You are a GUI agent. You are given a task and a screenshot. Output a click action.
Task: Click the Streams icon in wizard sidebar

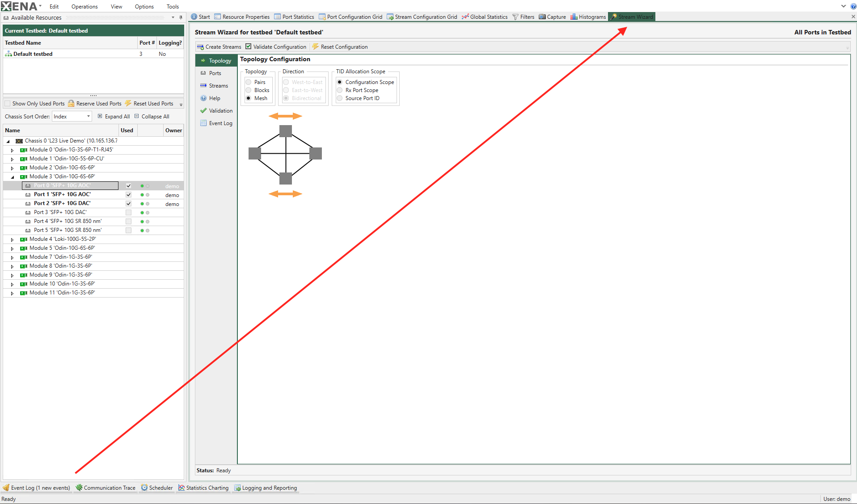[203, 86]
